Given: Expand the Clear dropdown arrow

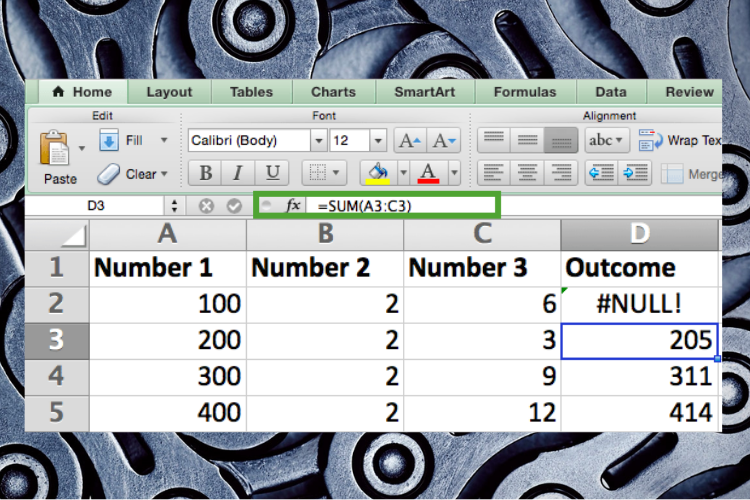Looking at the screenshot, I should [x=164, y=174].
